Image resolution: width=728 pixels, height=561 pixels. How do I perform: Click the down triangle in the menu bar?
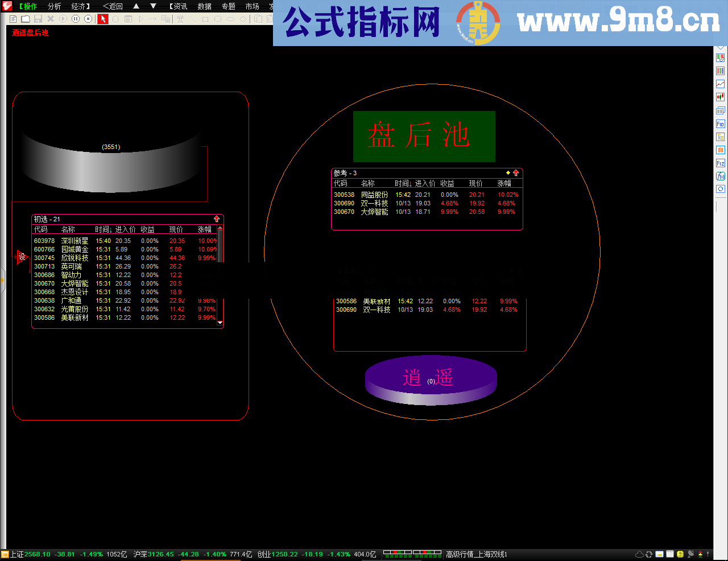[x=153, y=6]
